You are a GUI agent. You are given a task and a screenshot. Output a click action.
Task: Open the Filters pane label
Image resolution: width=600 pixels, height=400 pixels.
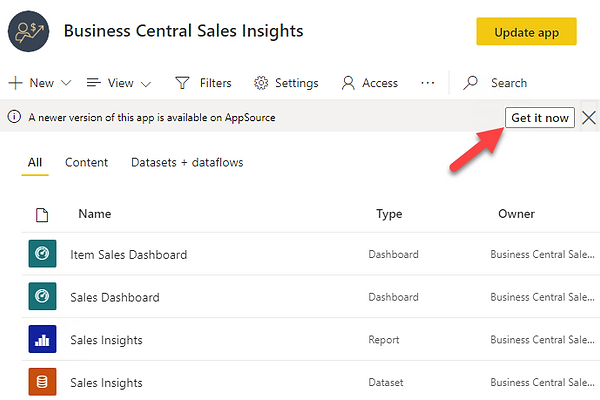(215, 83)
